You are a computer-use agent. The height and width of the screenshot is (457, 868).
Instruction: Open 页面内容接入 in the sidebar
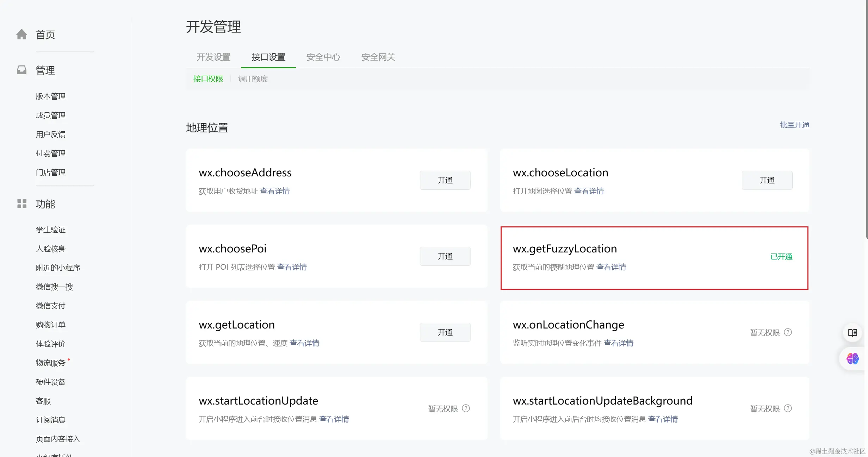(x=58, y=439)
